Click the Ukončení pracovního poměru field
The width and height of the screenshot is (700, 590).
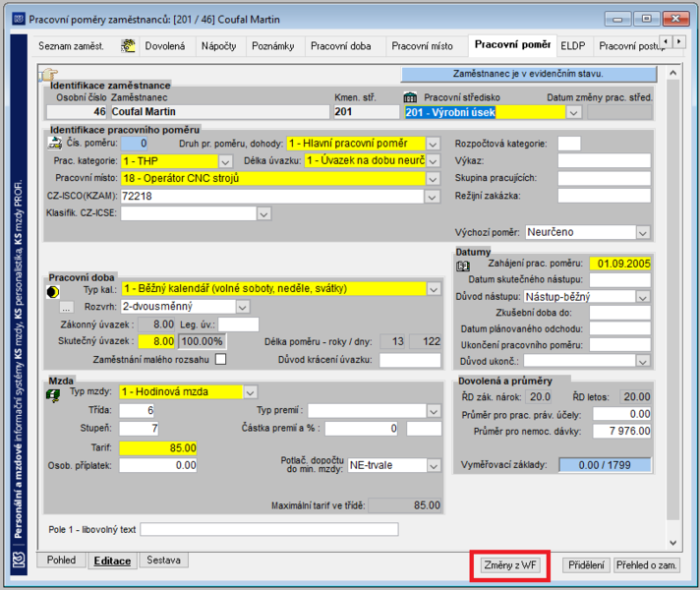(620, 345)
